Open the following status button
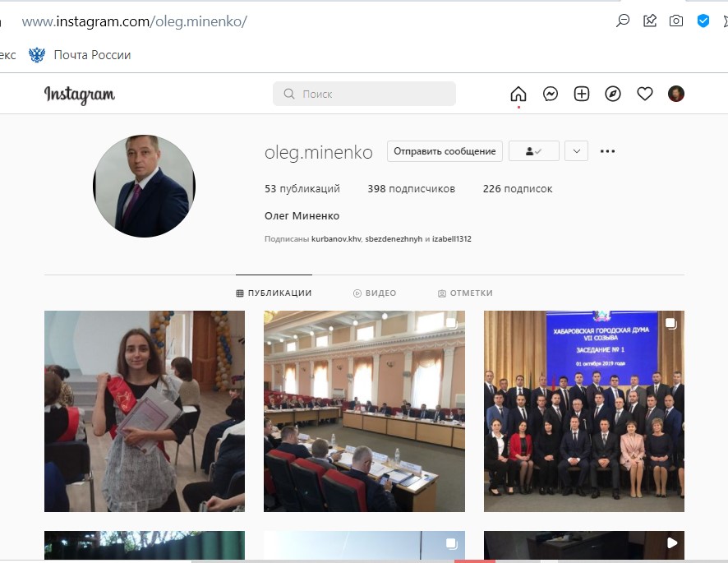The height and width of the screenshot is (563, 728). pos(534,151)
